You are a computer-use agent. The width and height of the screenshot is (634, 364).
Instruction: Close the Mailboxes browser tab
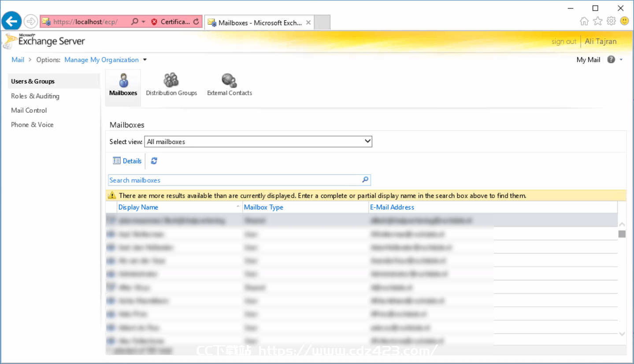tap(308, 22)
